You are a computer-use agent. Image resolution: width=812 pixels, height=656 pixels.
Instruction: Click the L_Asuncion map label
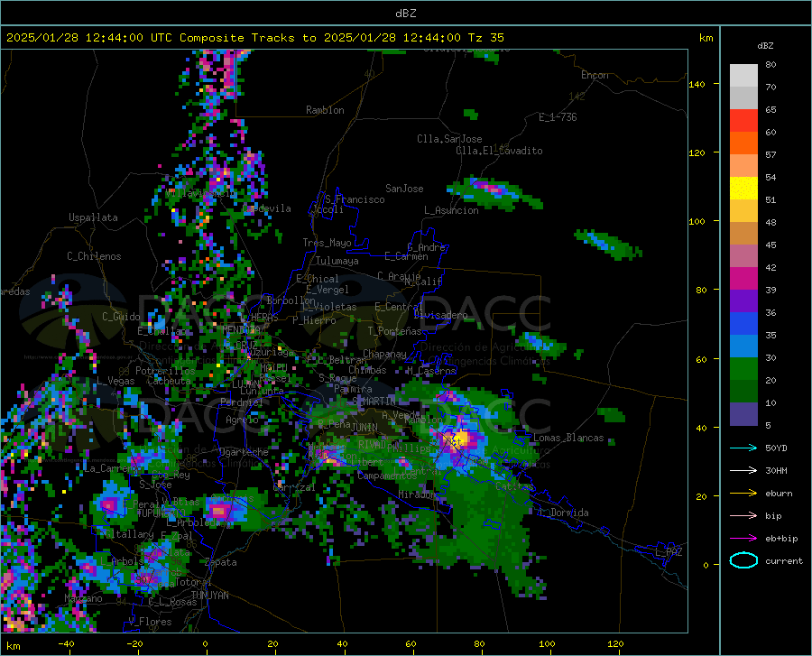(x=451, y=210)
